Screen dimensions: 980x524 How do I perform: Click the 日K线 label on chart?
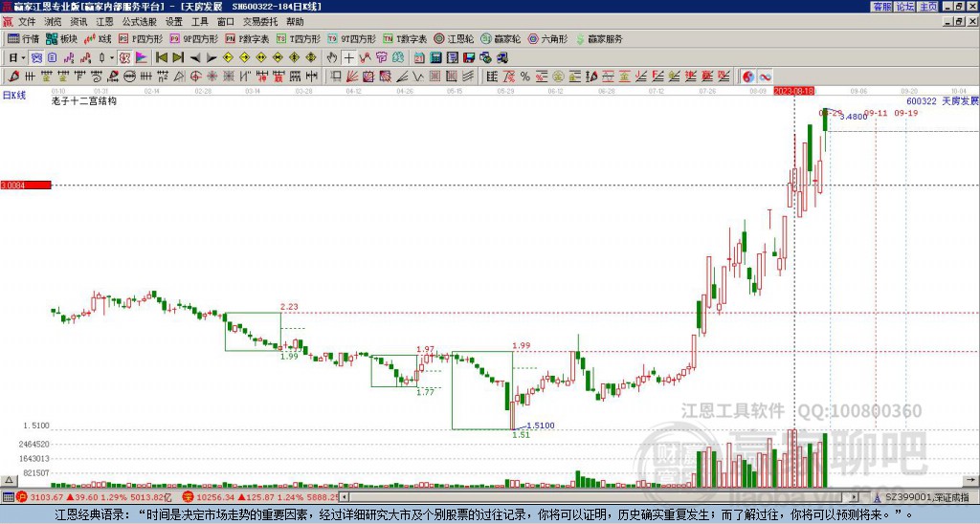click(x=14, y=96)
